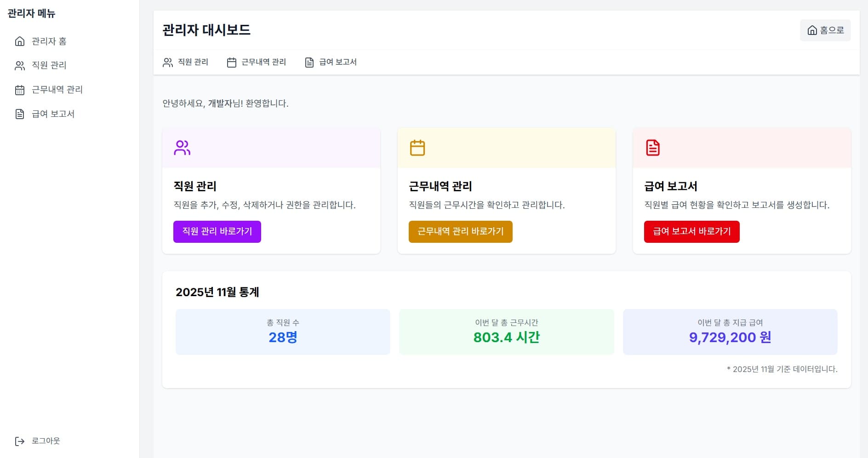Image resolution: width=868 pixels, height=458 pixels.
Task: Click the 직원 관리 people icon in sidebar
Action: (x=19, y=65)
